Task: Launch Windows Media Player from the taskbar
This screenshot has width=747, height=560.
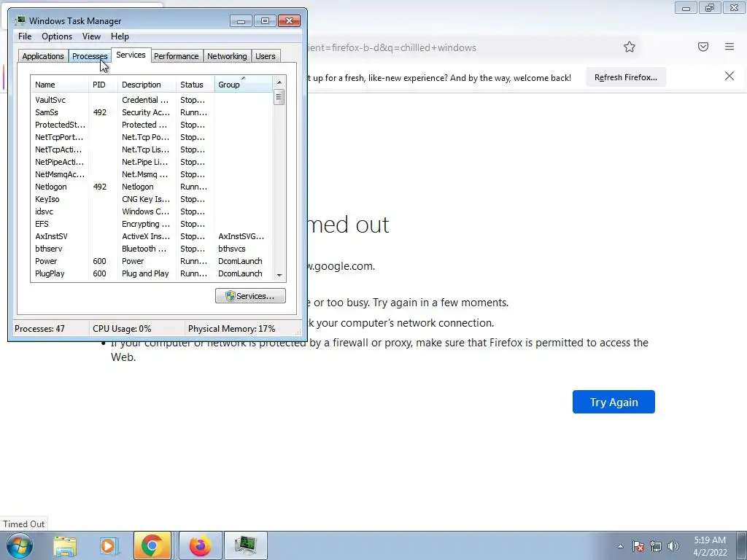Action: click(108, 545)
